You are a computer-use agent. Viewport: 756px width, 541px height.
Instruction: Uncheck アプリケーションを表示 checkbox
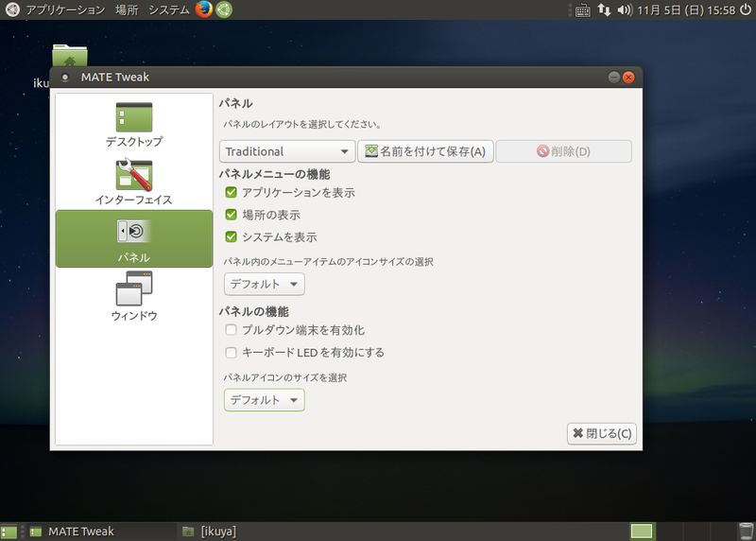pos(231,193)
